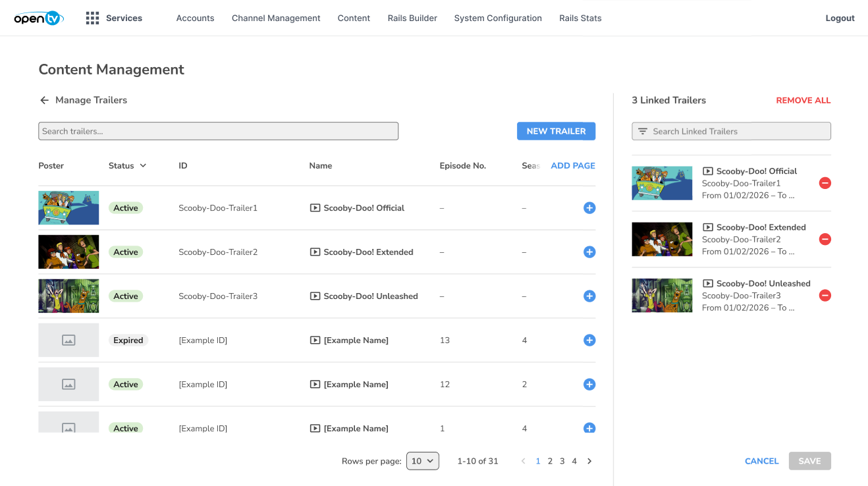
Task: Open Channel Management menu
Action: pos(276,18)
